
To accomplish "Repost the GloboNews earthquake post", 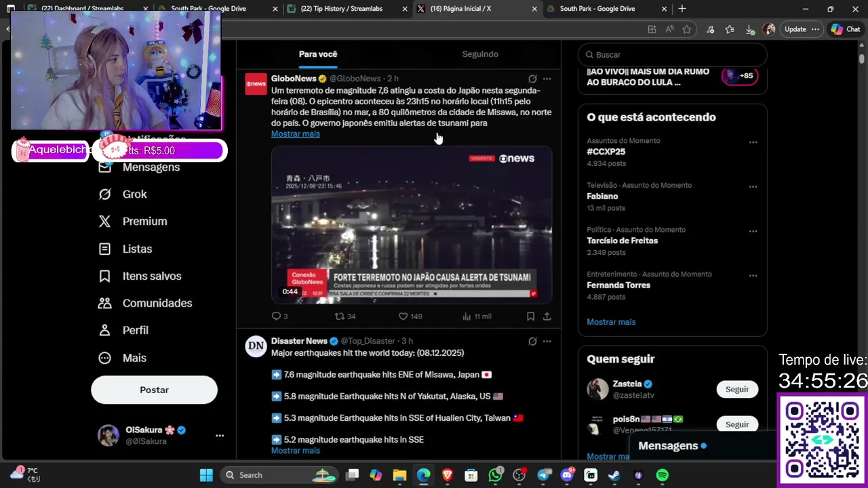I will (x=345, y=317).
